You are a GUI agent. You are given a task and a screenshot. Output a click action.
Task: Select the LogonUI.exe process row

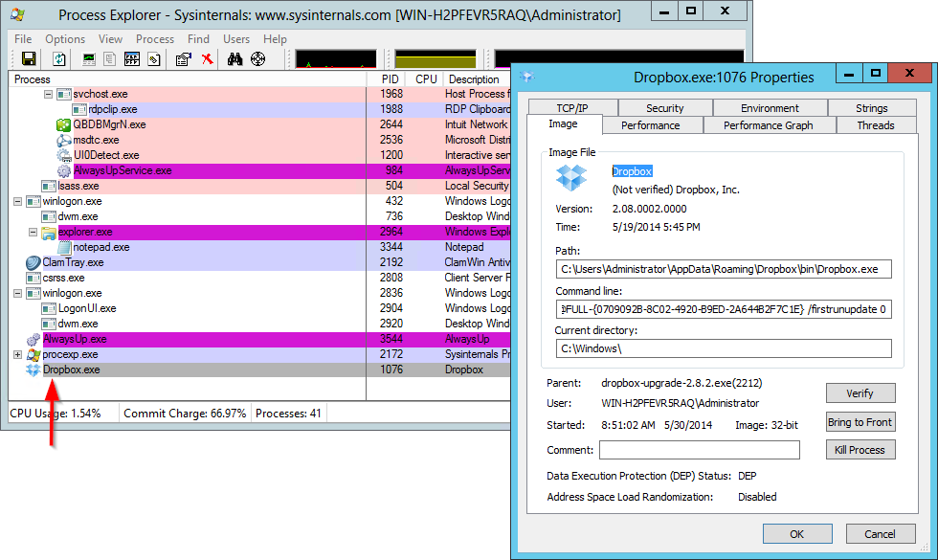point(259,308)
